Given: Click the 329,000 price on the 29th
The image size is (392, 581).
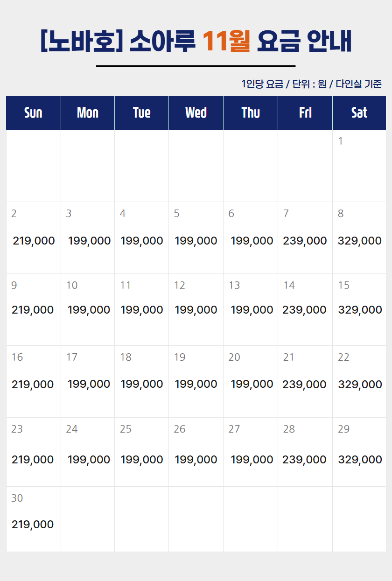Looking at the screenshot, I should click(360, 460).
